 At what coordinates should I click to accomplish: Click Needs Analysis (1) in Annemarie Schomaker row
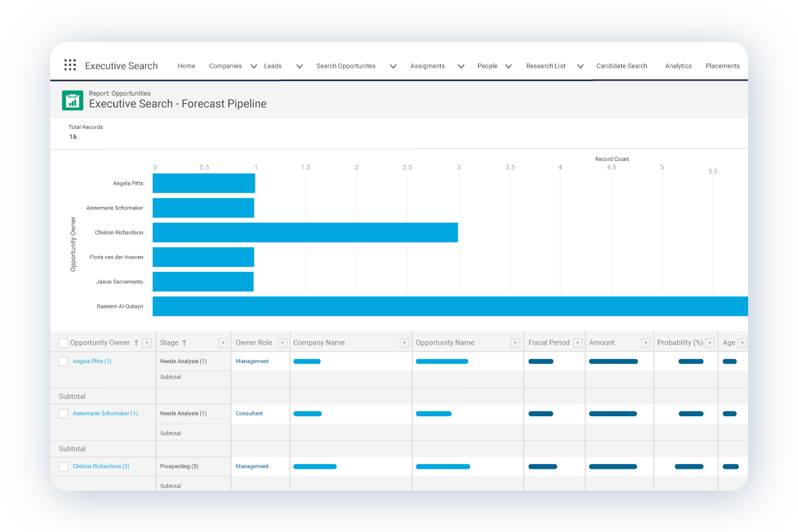point(184,414)
